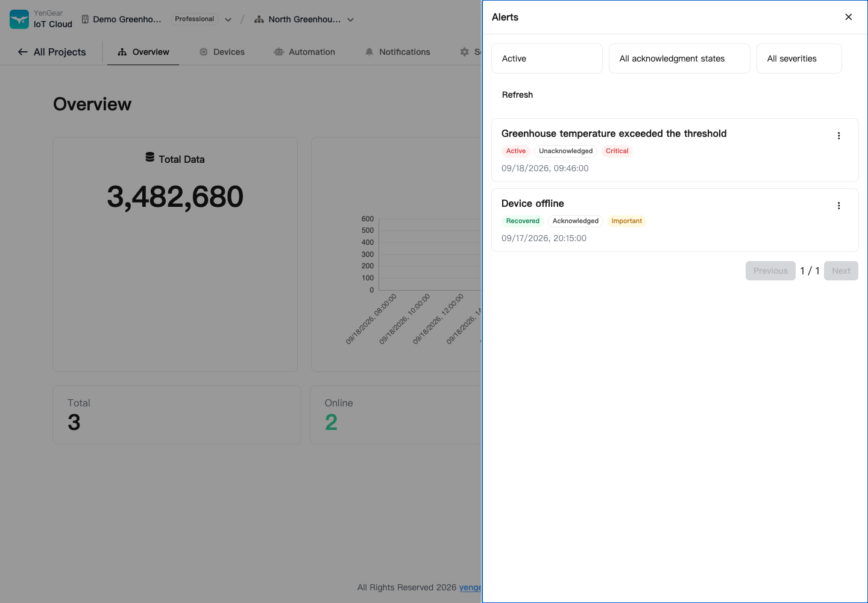Click the Notifications bell icon
This screenshot has height=603, width=868.
pyautogui.click(x=370, y=52)
